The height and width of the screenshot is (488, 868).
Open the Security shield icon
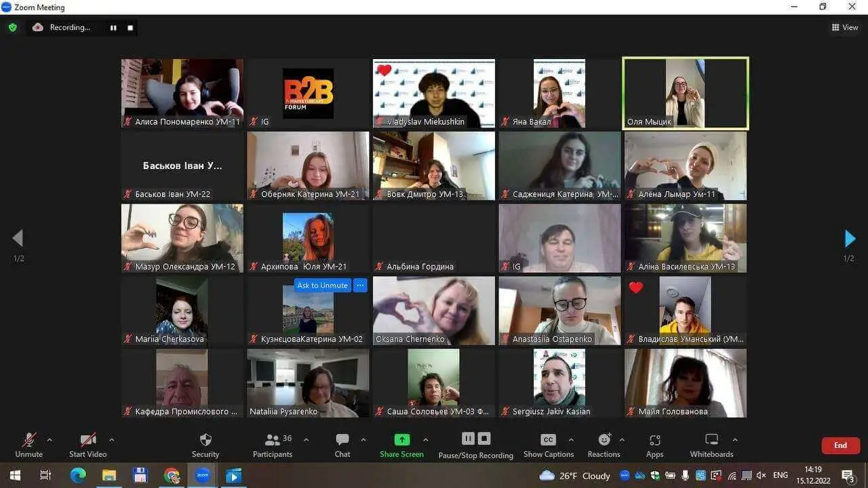(x=205, y=440)
